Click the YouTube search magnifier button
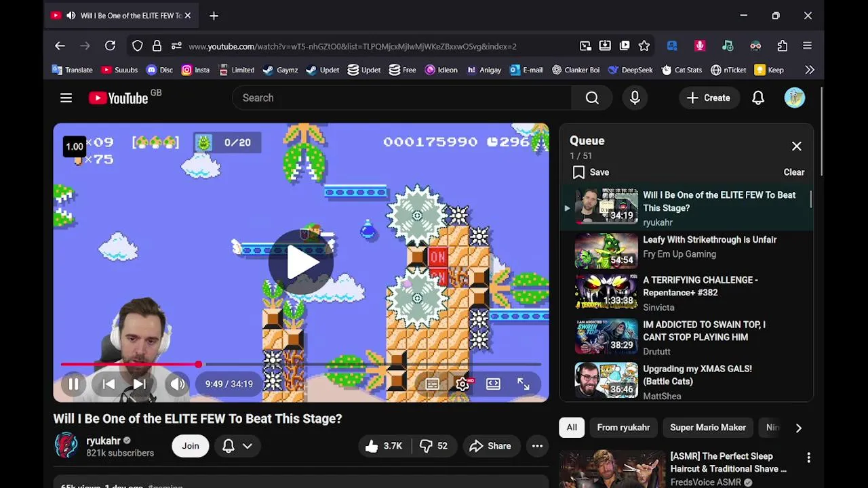The width and height of the screenshot is (868, 488). 592,98
